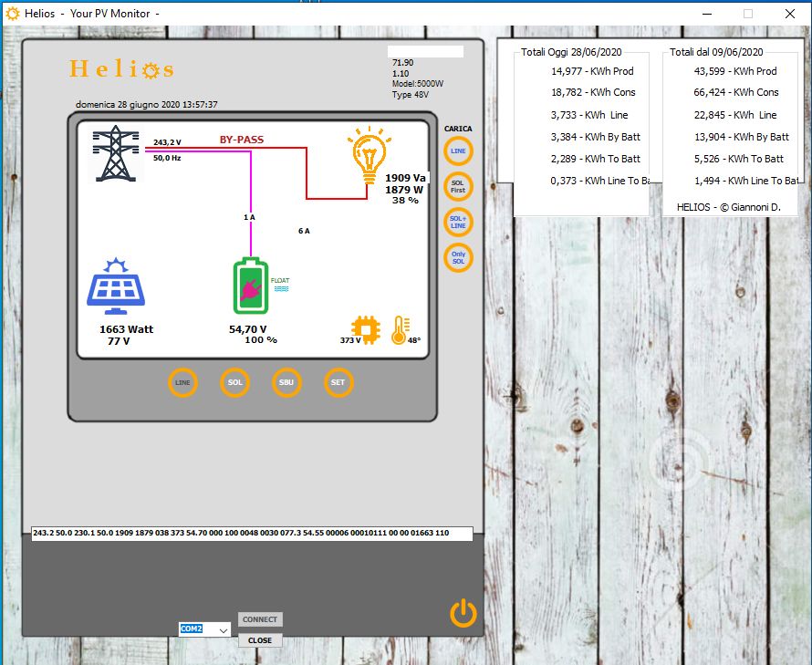Click the 1909 Va load value
The width and height of the screenshot is (812, 665).
tap(405, 178)
